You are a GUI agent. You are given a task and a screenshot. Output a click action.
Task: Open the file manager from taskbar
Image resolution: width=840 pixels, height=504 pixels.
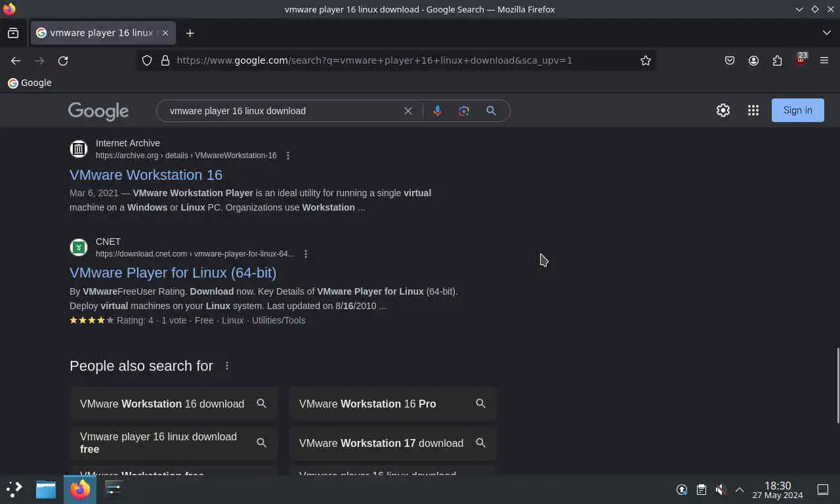46,489
